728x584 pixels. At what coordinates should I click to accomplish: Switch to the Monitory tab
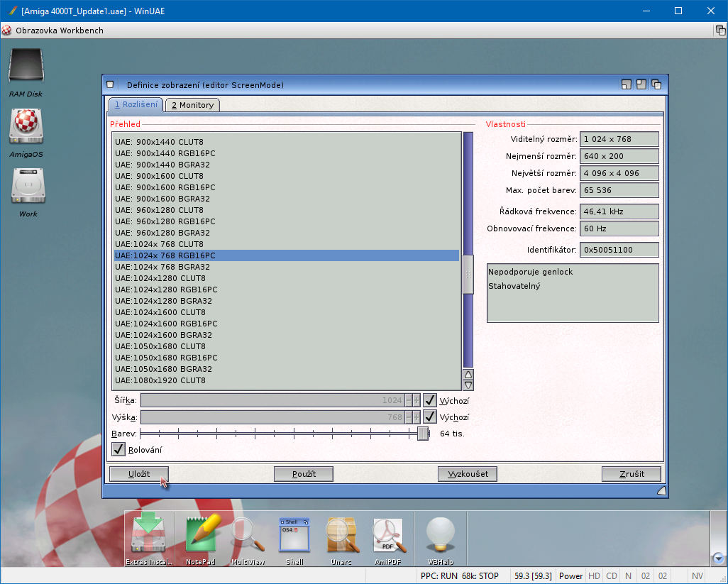click(x=192, y=105)
